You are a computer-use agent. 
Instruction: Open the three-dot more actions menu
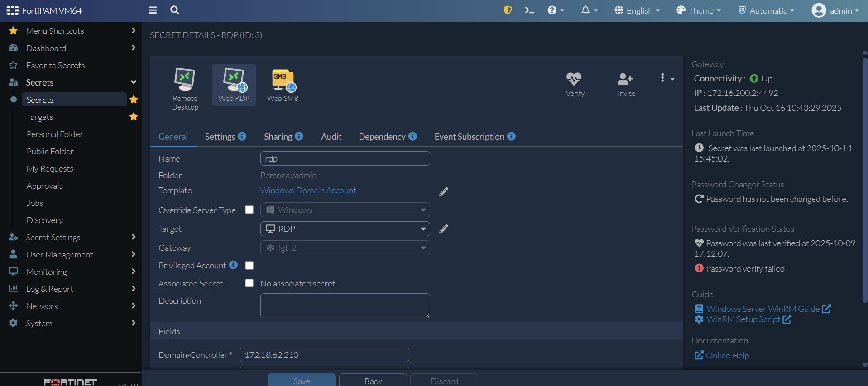[667, 78]
